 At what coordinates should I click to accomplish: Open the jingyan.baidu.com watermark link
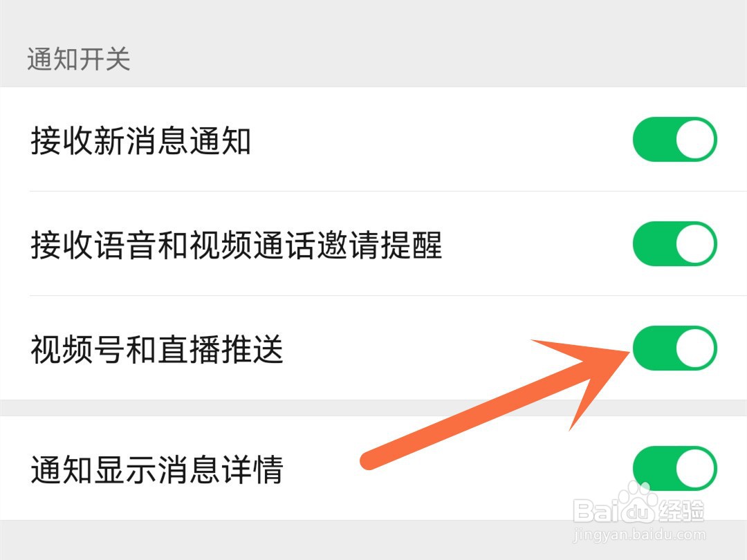(x=639, y=534)
